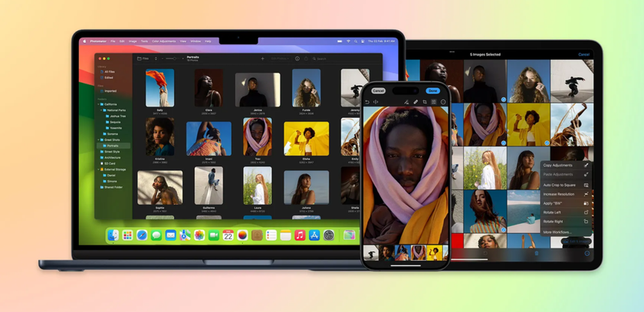Collapse the California folder in the sidebar
The width and height of the screenshot is (644, 312).
99,104
